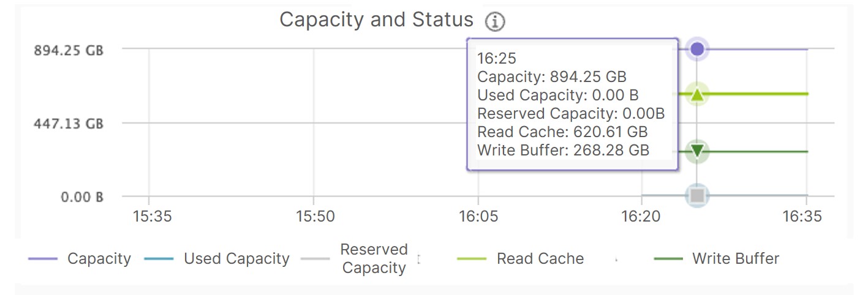Image resolution: width=868 pixels, height=295 pixels.
Task: Click the dark green Write Buffer downward triangle marker
Action: [x=696, y=151]
